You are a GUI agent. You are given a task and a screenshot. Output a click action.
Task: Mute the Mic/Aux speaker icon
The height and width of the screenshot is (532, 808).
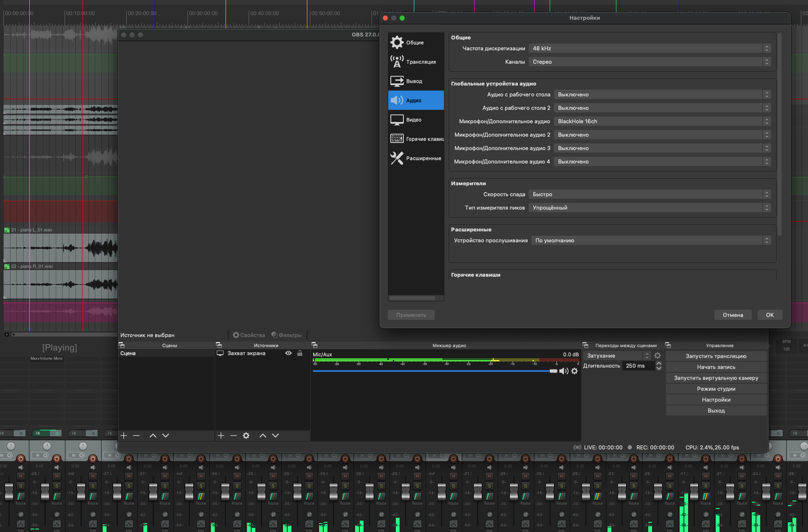pos(564,371)
